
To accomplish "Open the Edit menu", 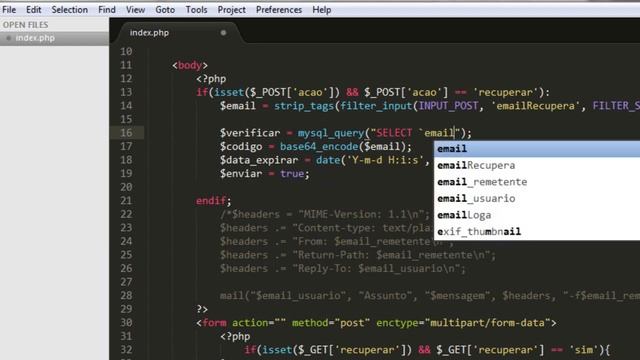I will (33, 9).
